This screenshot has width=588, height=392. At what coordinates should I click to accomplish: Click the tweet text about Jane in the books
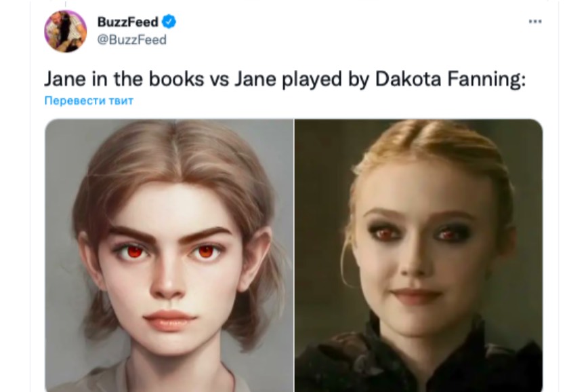[285, 79]
